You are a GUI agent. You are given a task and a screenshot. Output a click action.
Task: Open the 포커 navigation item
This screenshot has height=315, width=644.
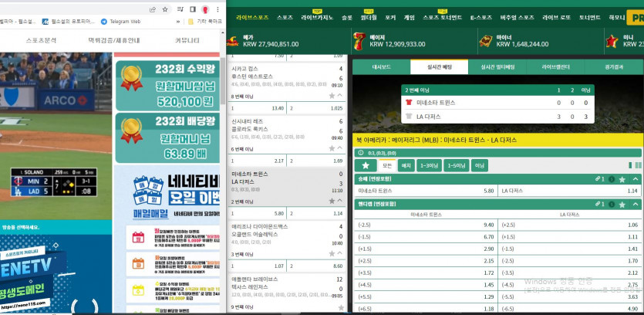click(390, 18)
